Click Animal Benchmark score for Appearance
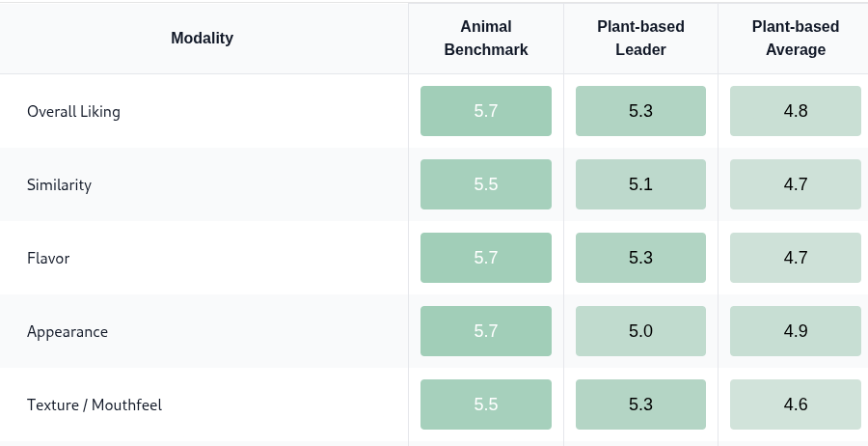Screen dimensions: 868x446 [x=486, y=331]
